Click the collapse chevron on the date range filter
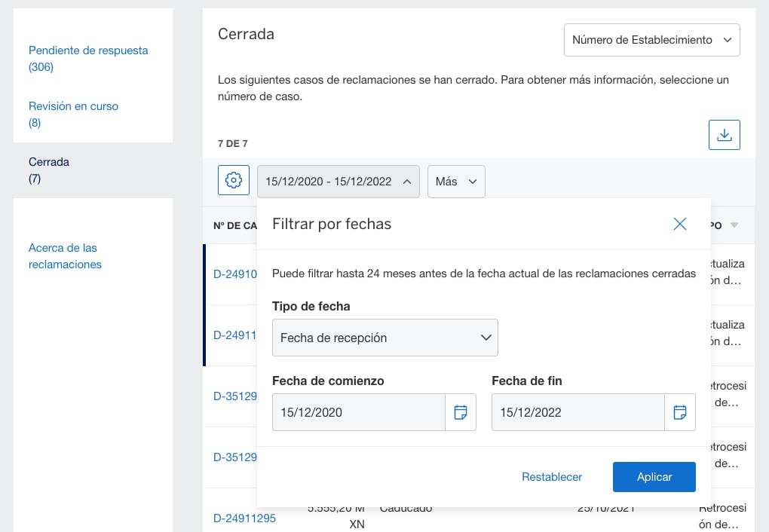This screenshot has height=532, width=769. 406,182
